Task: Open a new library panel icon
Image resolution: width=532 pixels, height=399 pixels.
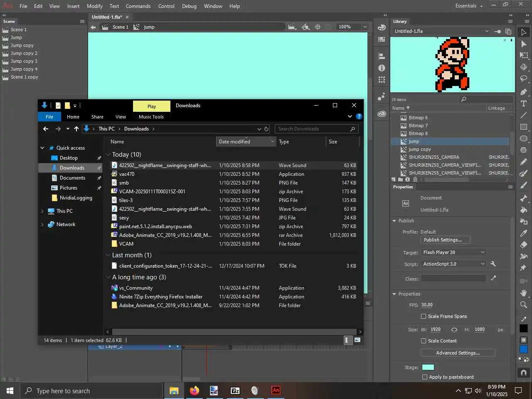Action: point(508,31)
